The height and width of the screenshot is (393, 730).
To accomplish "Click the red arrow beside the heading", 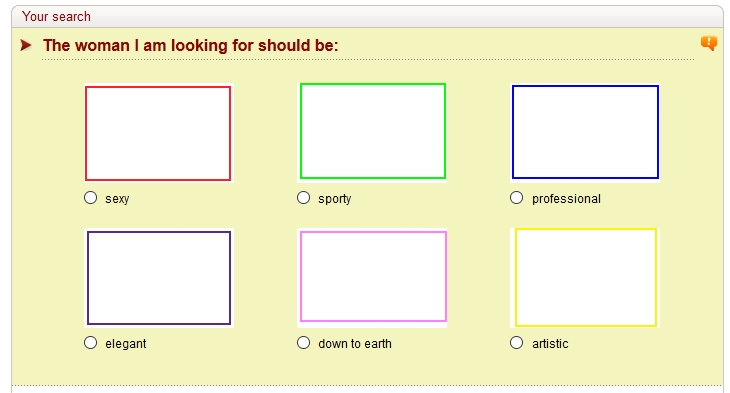I will click(x=26, y=45).
